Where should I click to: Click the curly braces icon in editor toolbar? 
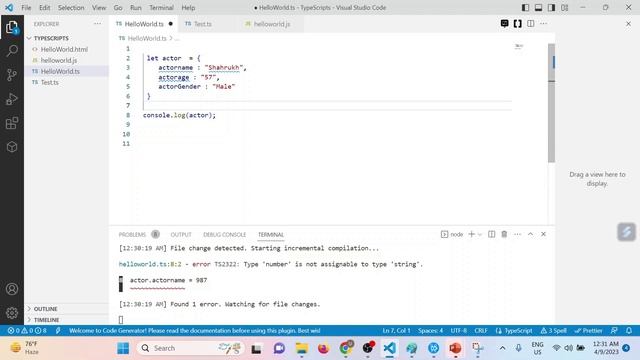click(x=518, y=24)
